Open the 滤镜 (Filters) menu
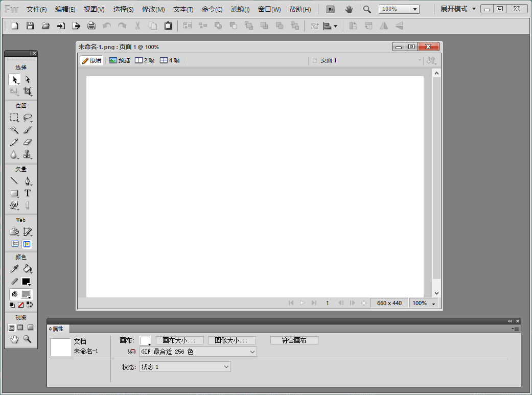This screenshot has height=395, width=532. [240, 9]
